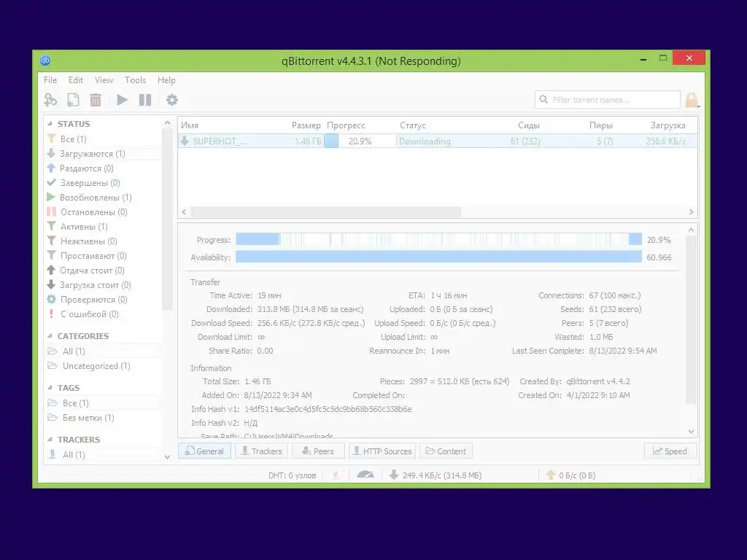Open the File menu
The width and height of the screenshot is (747, 560).
(50, 80)
